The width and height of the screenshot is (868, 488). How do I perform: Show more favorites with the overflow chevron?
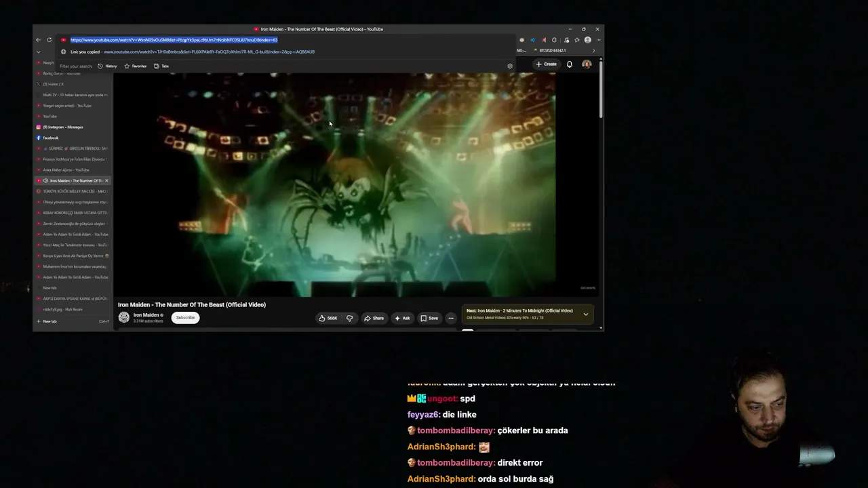point(593,51)
